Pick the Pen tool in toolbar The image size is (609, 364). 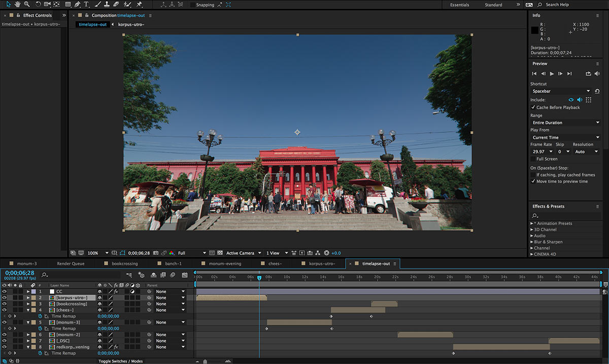click(x=77, y=5)
